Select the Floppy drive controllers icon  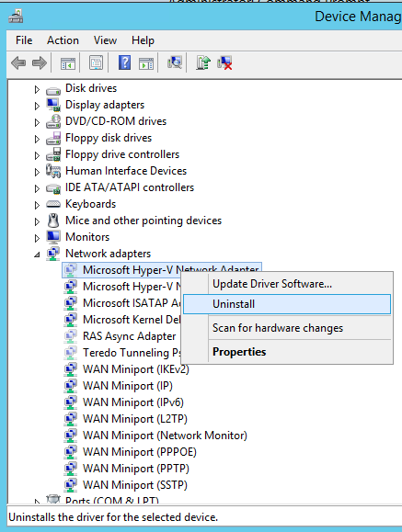coord(53,154)
